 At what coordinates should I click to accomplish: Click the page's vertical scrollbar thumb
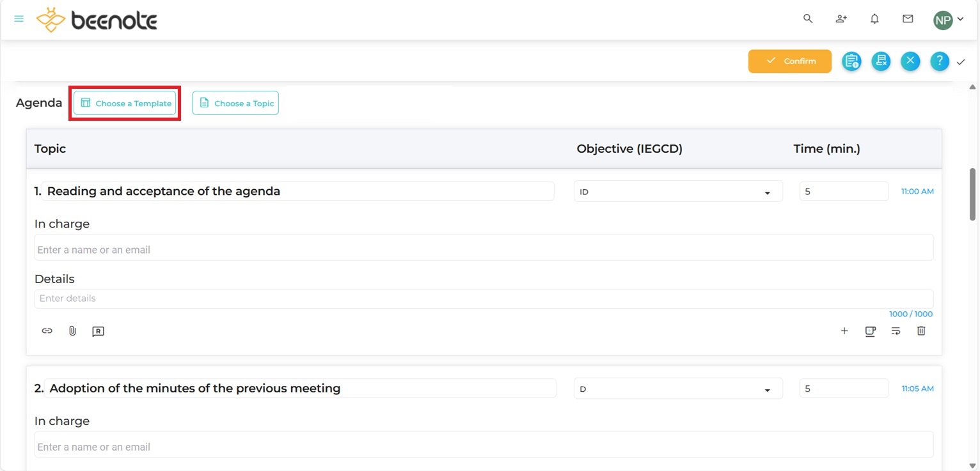(x=972, y=194)
